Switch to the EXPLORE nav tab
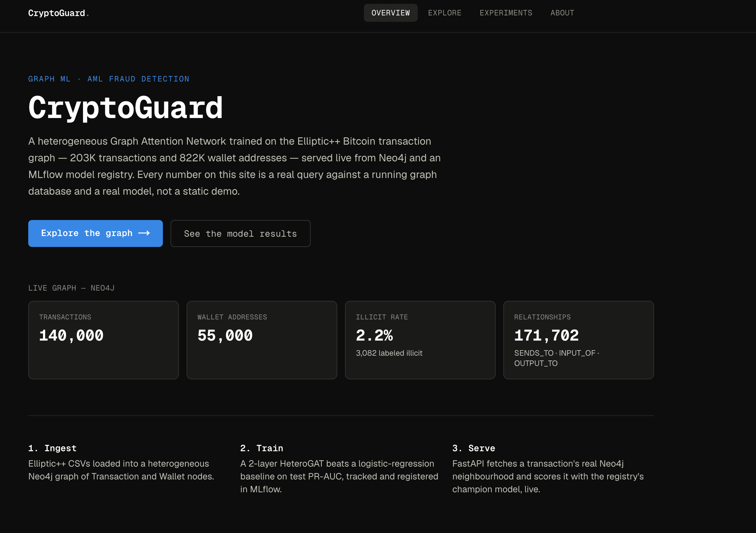 (x=444, y=13)
